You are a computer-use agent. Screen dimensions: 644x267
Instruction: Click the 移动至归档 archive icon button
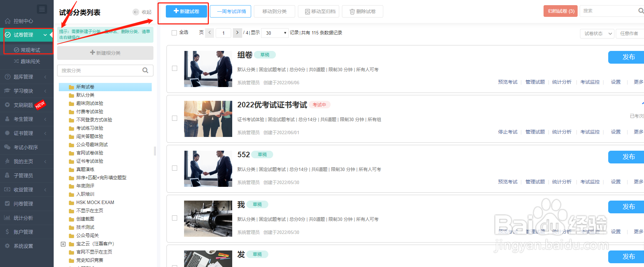[319, 11]
